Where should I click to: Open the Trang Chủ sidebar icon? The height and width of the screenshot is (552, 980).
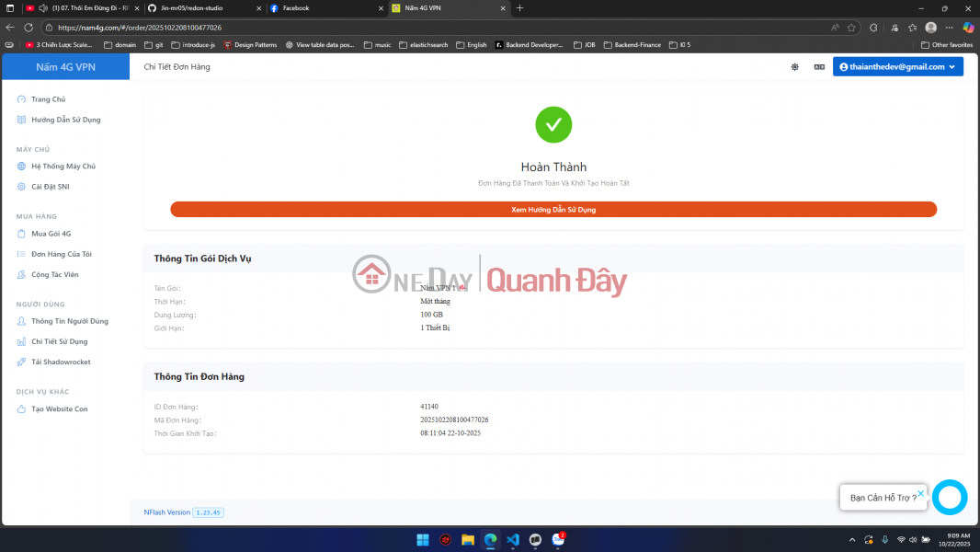pyautogui.click(x=20, y=98)
